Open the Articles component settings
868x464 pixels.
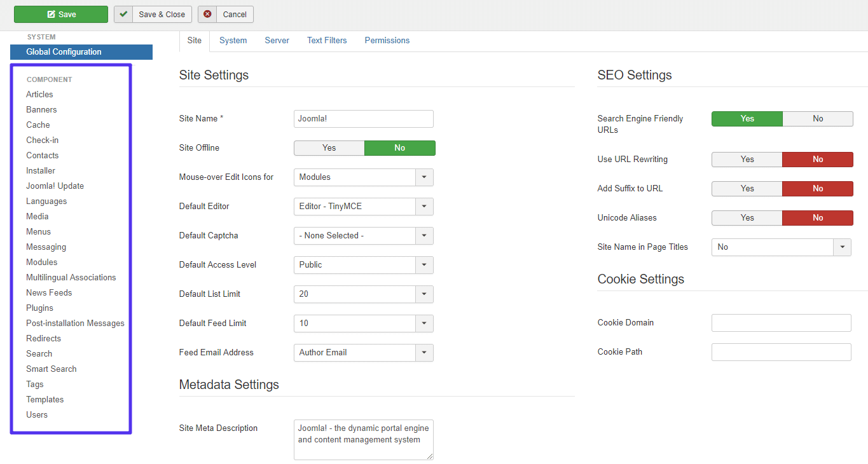(39, 94)
